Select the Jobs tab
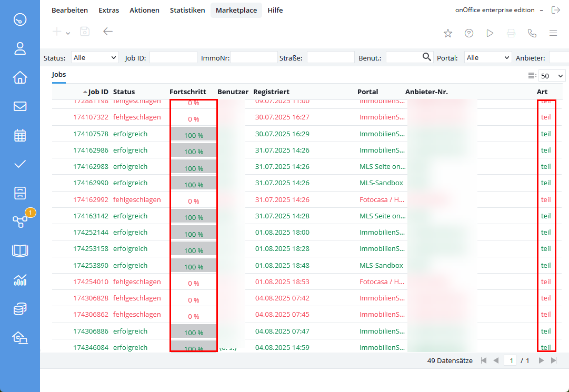Screen dimensions: 569x392 [x=59, y=75]
